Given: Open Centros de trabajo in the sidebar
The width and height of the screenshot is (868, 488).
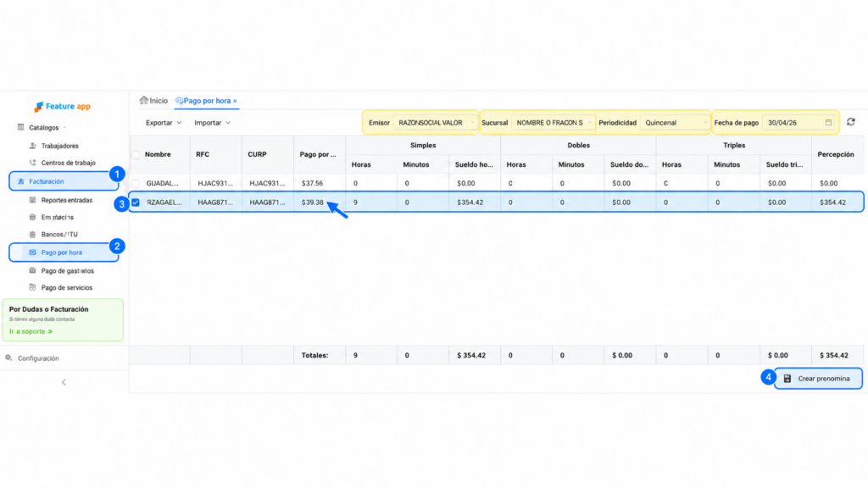Looking at the screenshot, I should point(68,163).
